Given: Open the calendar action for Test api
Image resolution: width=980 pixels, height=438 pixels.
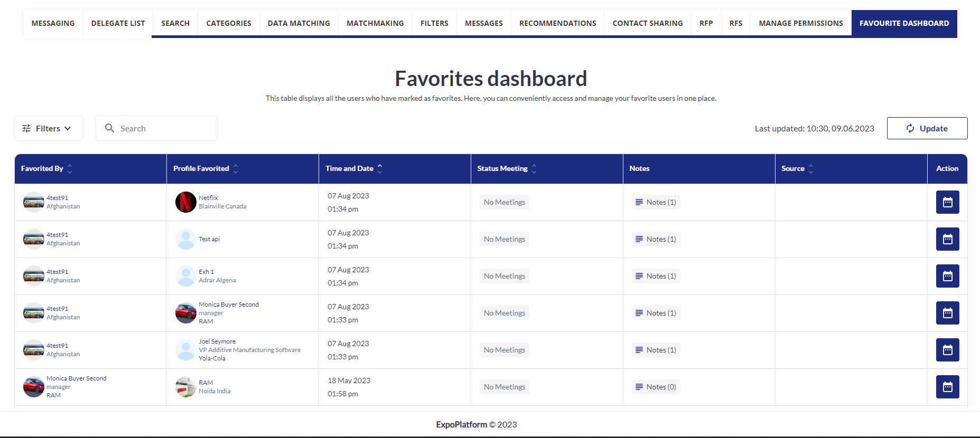Looking at the screenshot, I should [947, 239].
